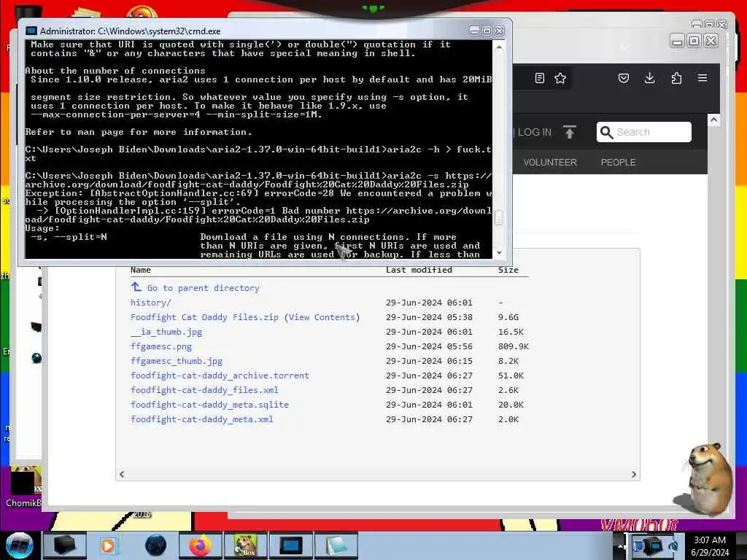
Task: Click Firefox page scrollbar up arrow
Action: click(713, 120)
